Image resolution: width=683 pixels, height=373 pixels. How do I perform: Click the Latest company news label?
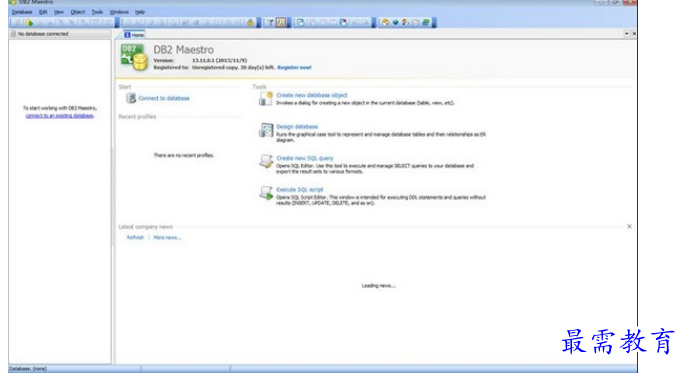tap(145, 227)
